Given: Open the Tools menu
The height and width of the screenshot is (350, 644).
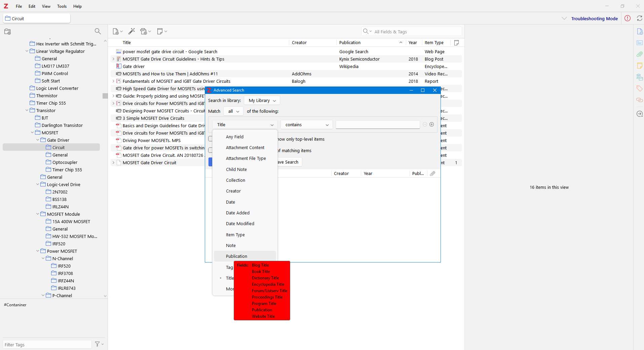Looking at the screenshot, I should click(x=62, y=6).
